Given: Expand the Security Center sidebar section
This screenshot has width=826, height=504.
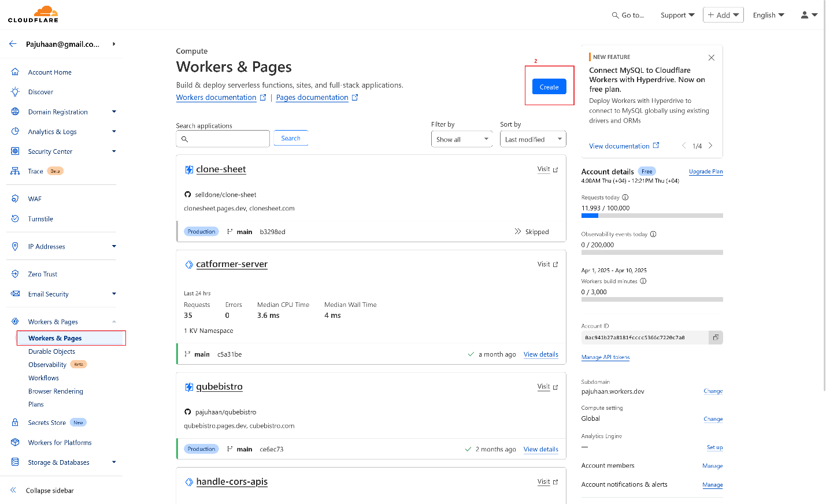Looking at the screenshot, I should tap(114, 151).
